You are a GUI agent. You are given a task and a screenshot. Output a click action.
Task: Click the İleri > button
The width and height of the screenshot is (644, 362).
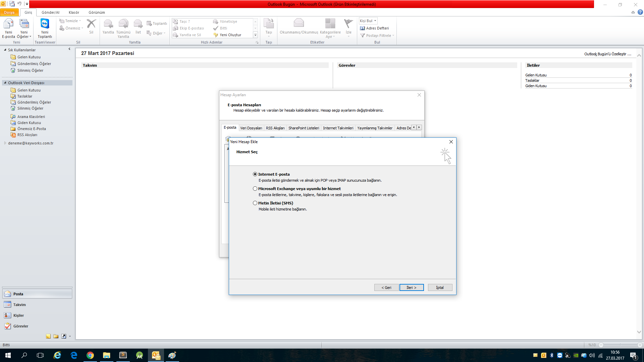(x=412, y=288)
